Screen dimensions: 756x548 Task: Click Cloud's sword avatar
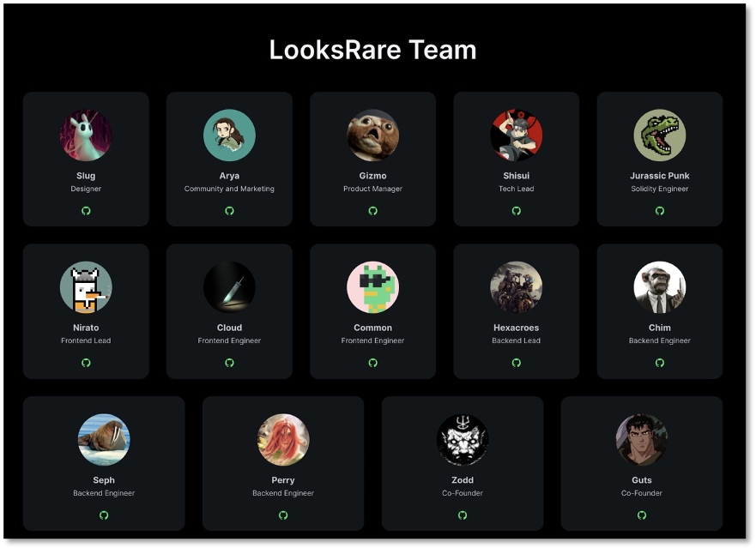coord(229,287)
